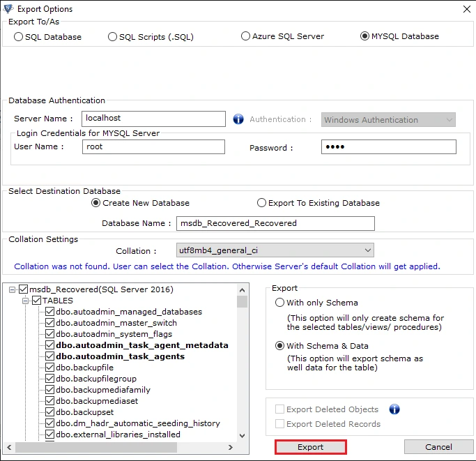Uncheck dbo.backupmediaset checkbox

point(49,401)
